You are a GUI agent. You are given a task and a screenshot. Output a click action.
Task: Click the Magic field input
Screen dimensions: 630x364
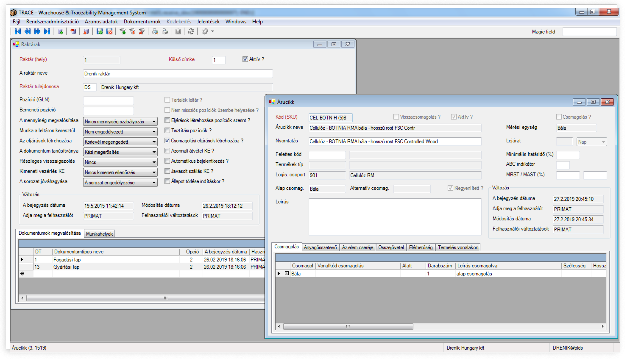point(590,32)
